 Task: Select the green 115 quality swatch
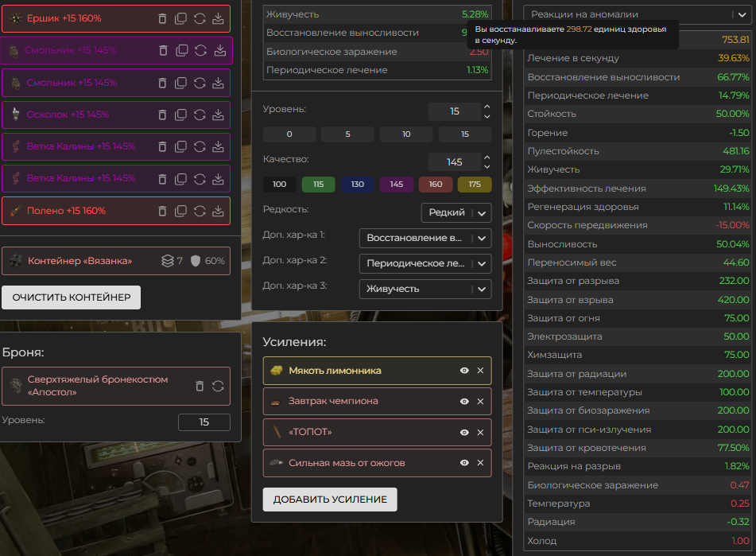(318, 184)
